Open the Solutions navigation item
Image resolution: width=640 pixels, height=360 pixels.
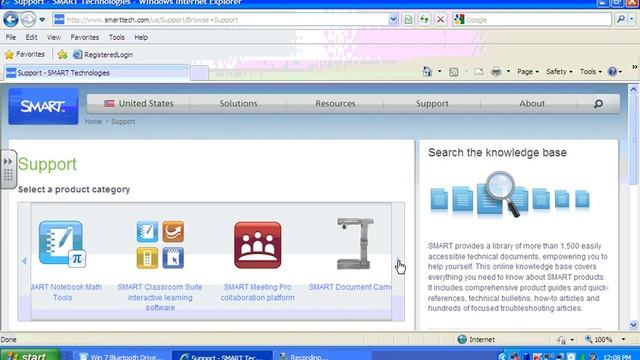click(x=238, y=104)
